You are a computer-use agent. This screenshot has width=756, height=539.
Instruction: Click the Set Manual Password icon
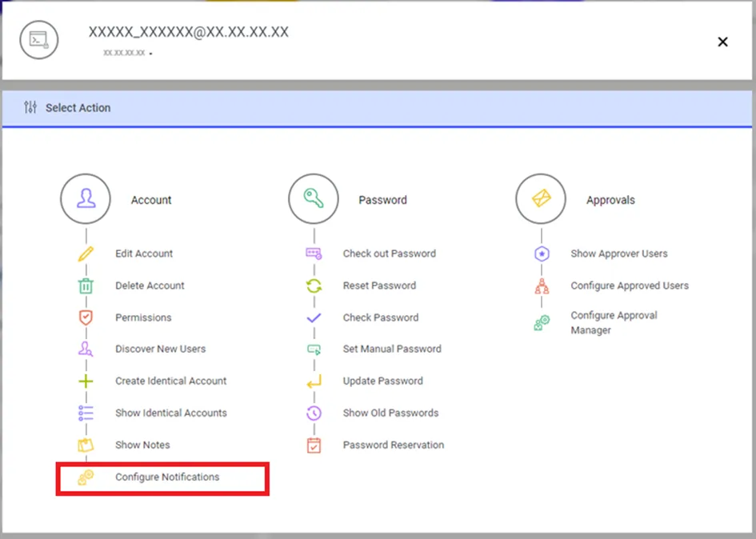pos(314,349)
